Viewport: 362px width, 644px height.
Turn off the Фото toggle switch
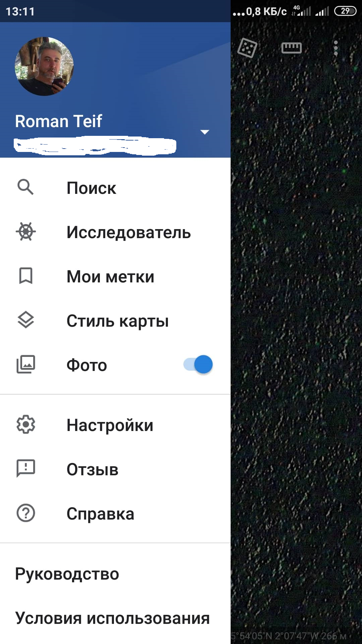click(x=198, y=364)
